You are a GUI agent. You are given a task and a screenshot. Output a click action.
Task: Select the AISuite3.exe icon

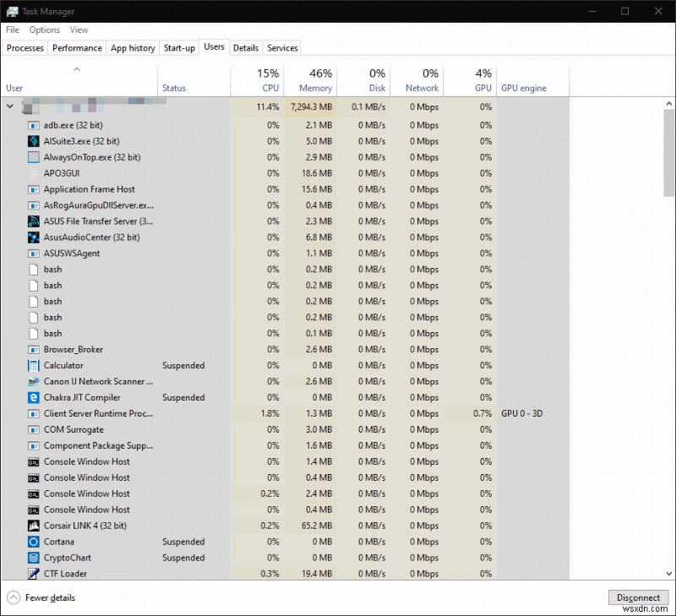tap(34, 140)
